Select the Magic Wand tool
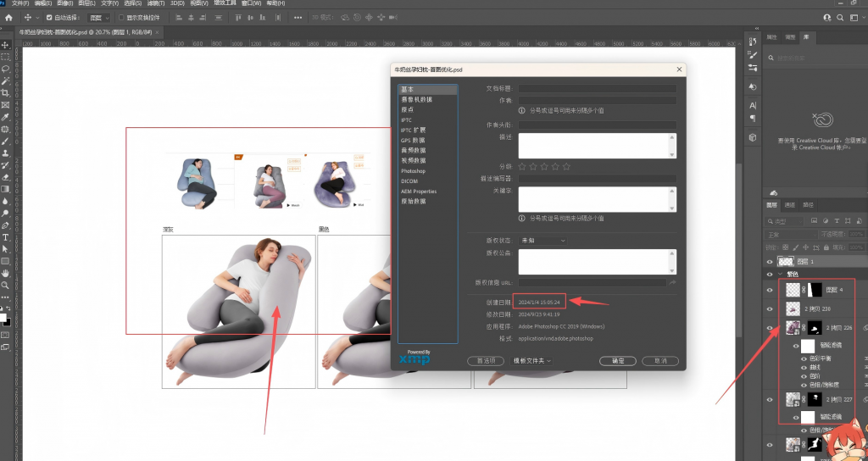The image size is (868, 461). (x=6, y=81)
